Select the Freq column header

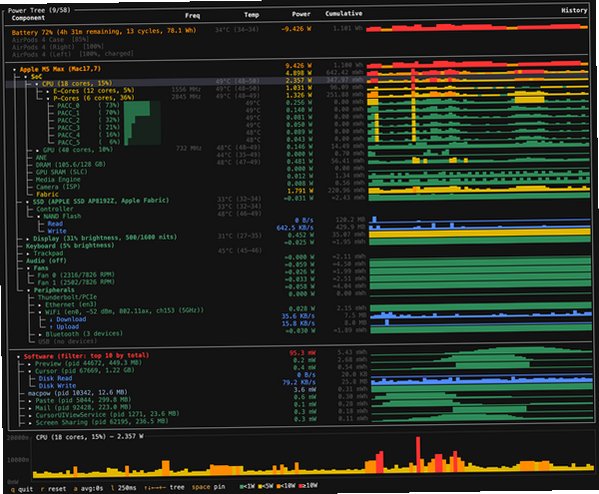coord(192,15)
